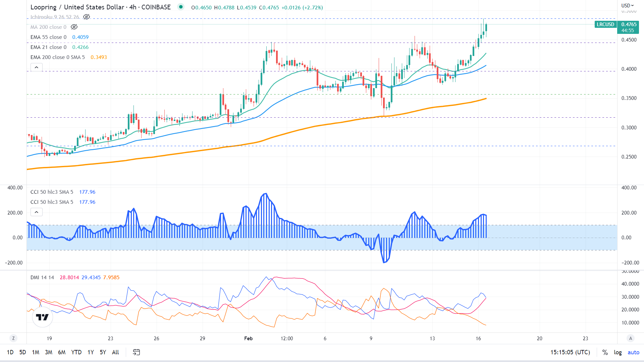Show the hidden Ichimoku indicator
Image resolution: width=644 pixels, height=362 pixels.
pos(87,17)
